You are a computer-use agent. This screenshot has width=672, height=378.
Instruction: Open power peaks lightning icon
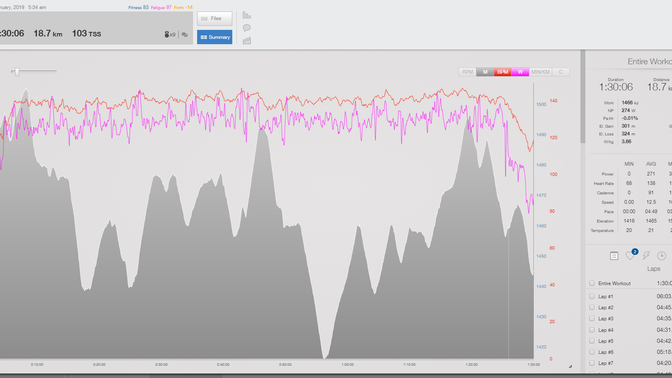point(646,256)
